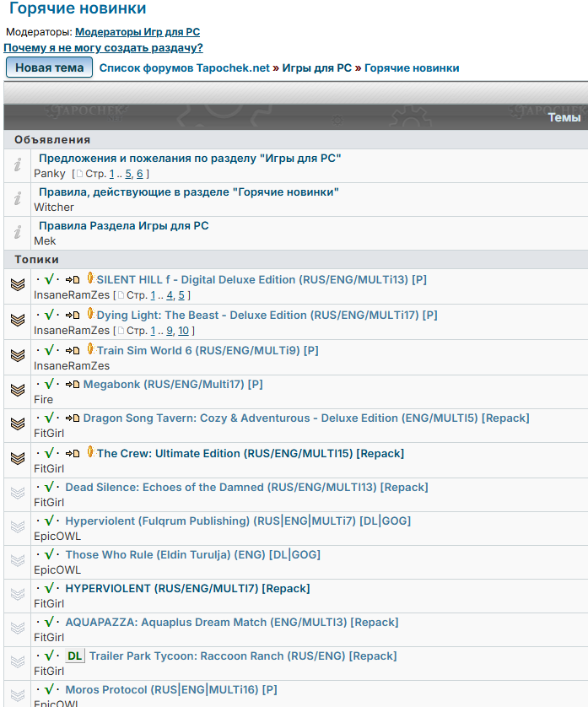Open Moros Protocol topic

[171, 690]
